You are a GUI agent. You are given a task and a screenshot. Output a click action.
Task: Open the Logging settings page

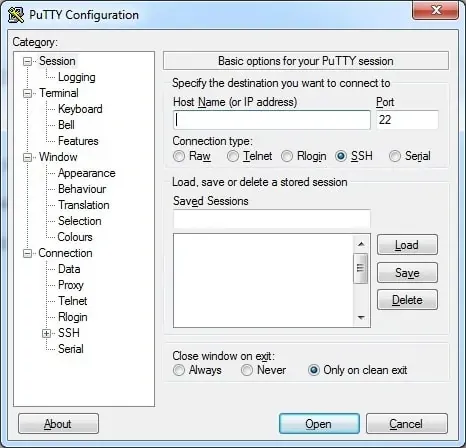click(77, 77)
